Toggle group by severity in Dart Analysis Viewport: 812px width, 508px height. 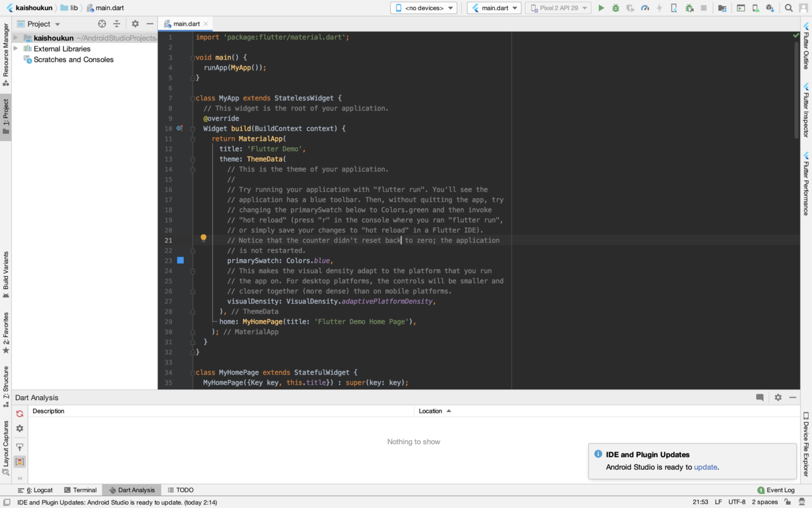coord(20,462)
